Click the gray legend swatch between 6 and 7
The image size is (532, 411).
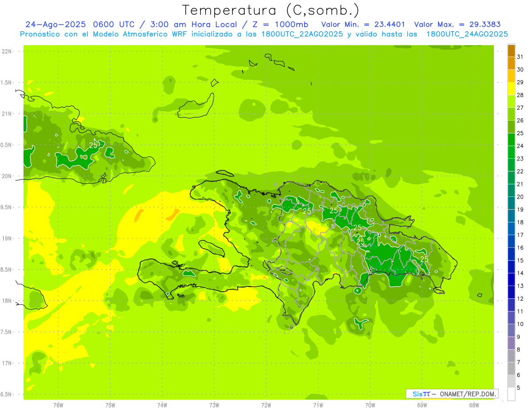[x=511, y=369]
